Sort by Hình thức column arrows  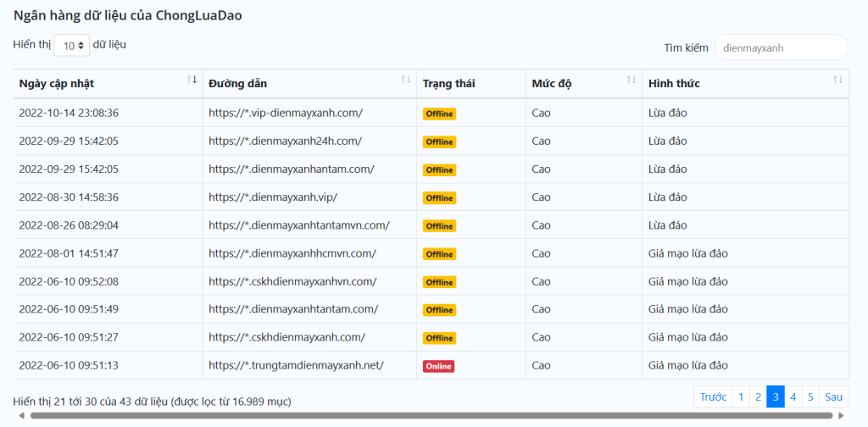tap(838, 80)
